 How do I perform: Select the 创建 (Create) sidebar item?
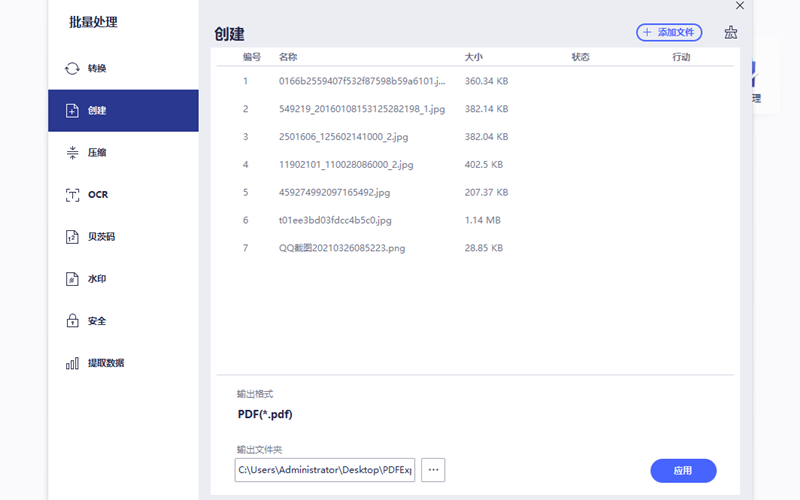point(97,111)
